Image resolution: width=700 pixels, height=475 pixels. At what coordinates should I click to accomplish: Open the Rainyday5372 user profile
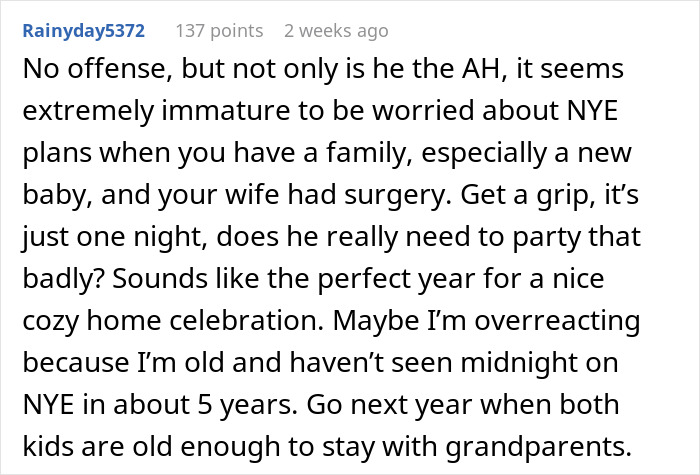pyautogui.click(x=83, y=31)
